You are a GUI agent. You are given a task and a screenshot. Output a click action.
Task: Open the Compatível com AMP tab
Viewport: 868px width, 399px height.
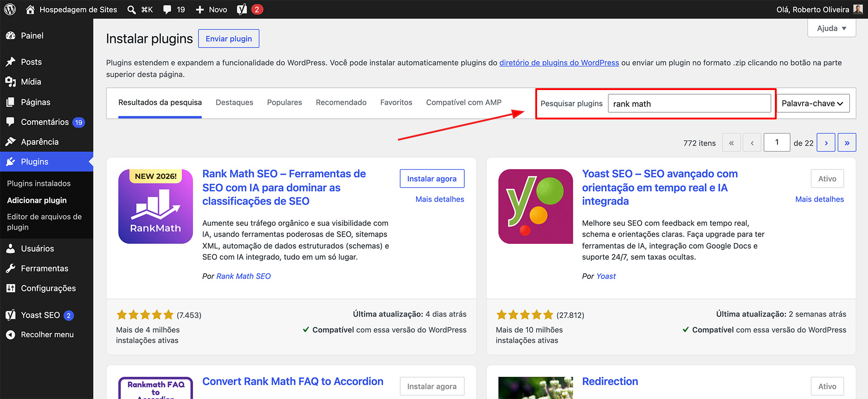point(464,103)
